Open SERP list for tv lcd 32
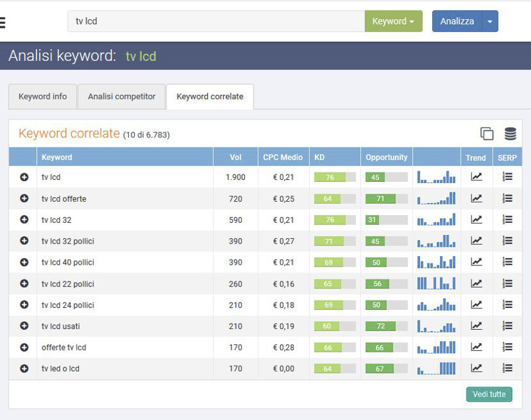This screenshot has height=420, width=531. 507,220
